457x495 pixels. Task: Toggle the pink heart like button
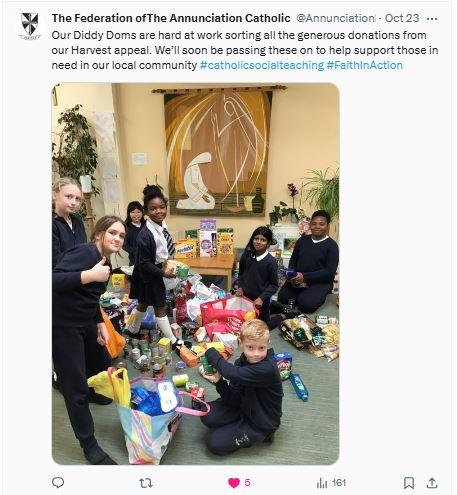click(234, 483)
